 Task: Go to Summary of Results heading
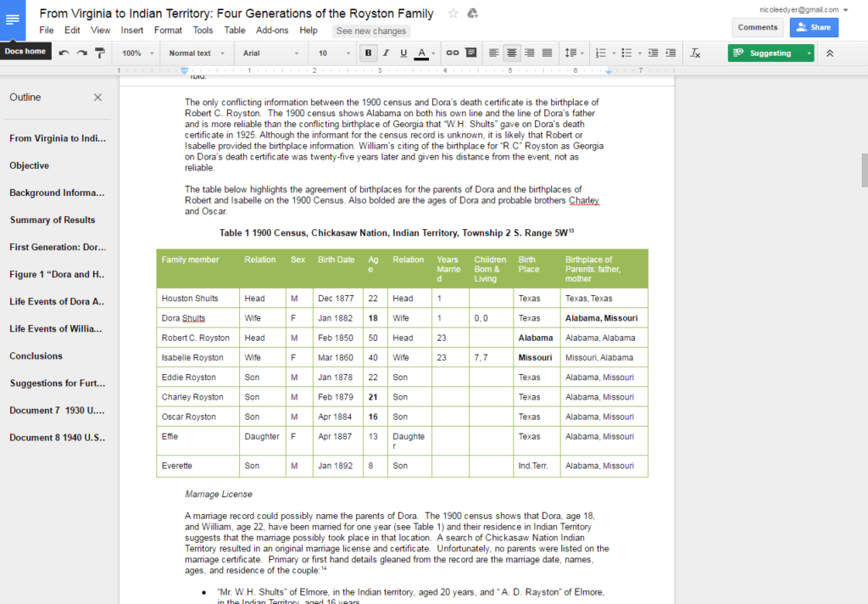pos(53,220)
